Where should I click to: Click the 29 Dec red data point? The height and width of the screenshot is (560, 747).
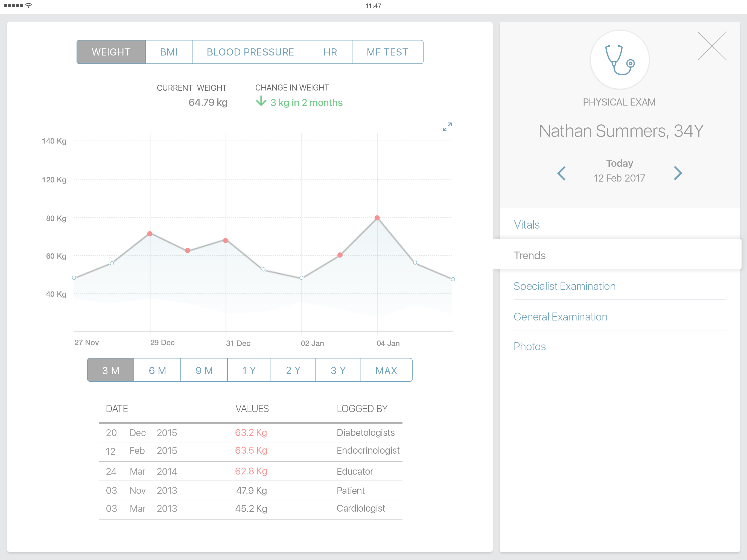click(150, 234)
